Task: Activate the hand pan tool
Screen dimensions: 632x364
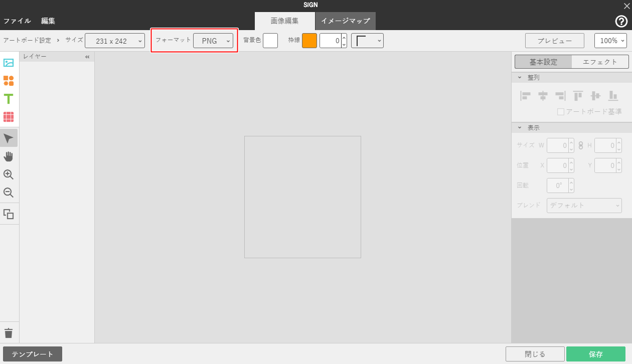Action: [9, 156]
